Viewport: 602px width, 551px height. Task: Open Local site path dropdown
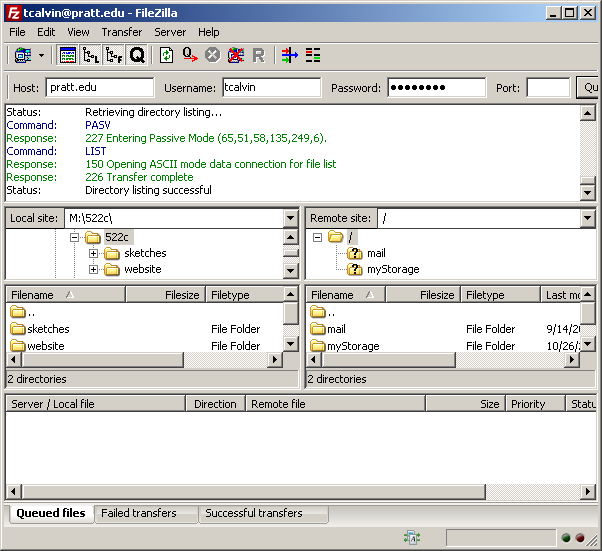click(291, 218)
